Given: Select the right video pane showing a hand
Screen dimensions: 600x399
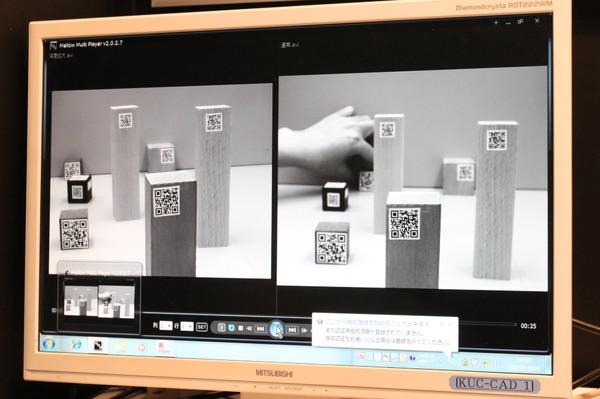Looking at the screenshot, I should click(412, 178).
